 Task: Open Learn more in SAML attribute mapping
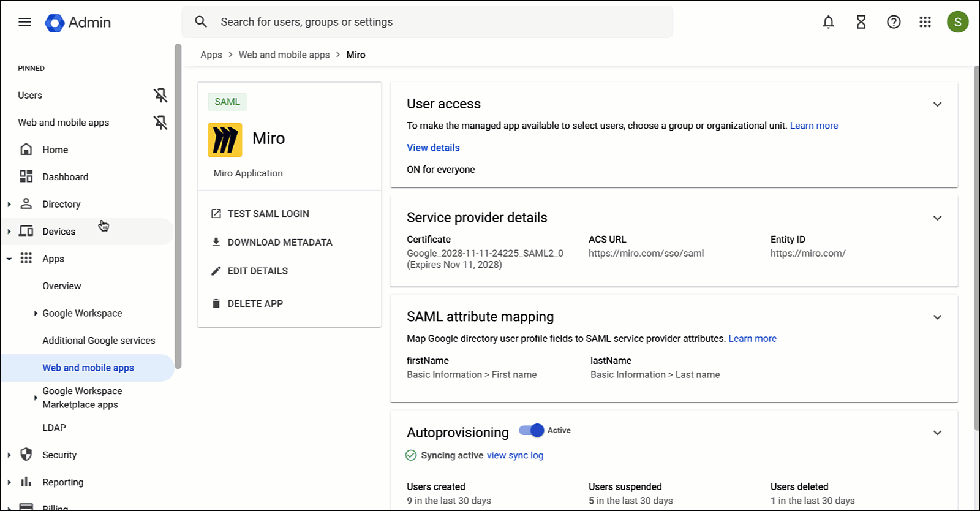pyautogui.click(x=752, y=338)
